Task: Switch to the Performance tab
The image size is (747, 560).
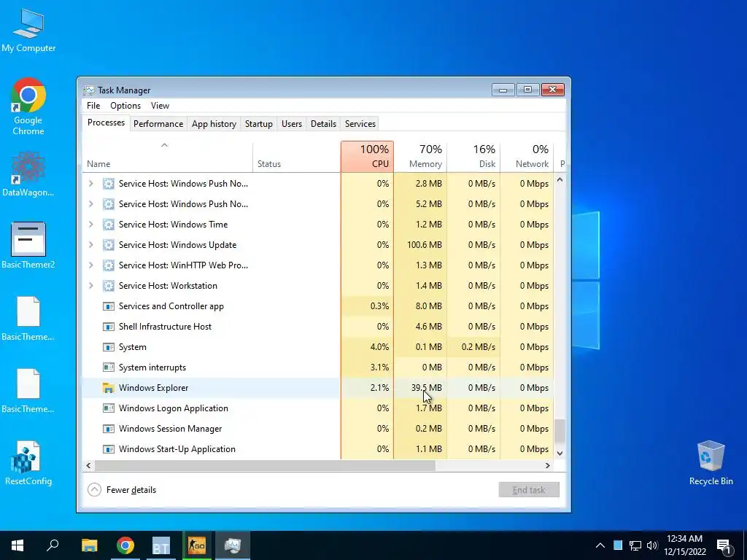Action: 158,124
